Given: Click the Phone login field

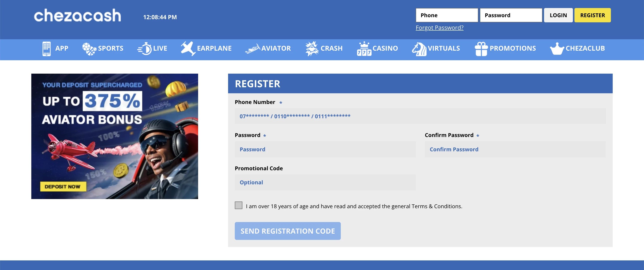Looking at the screenshot, I should click(447, 15).
